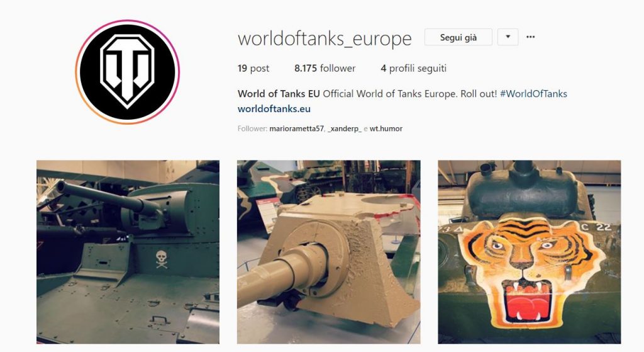Viewport: 644px width, 352px height.
Task: Open the worldoftanks.eu website link
Action: (274, 109)
